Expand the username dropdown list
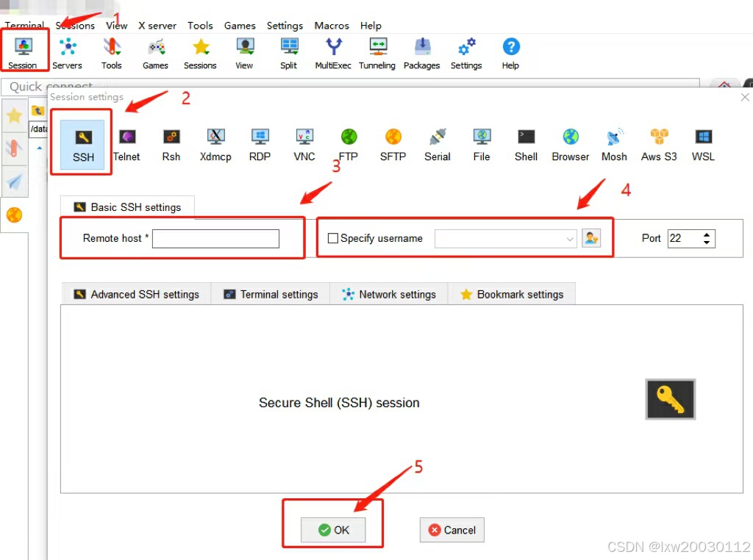 pos(570,239)
